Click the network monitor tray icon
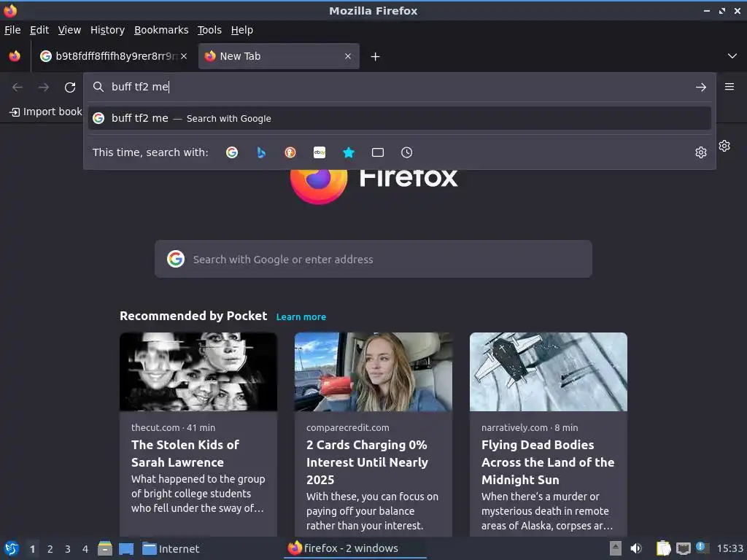 coord(683,548)
